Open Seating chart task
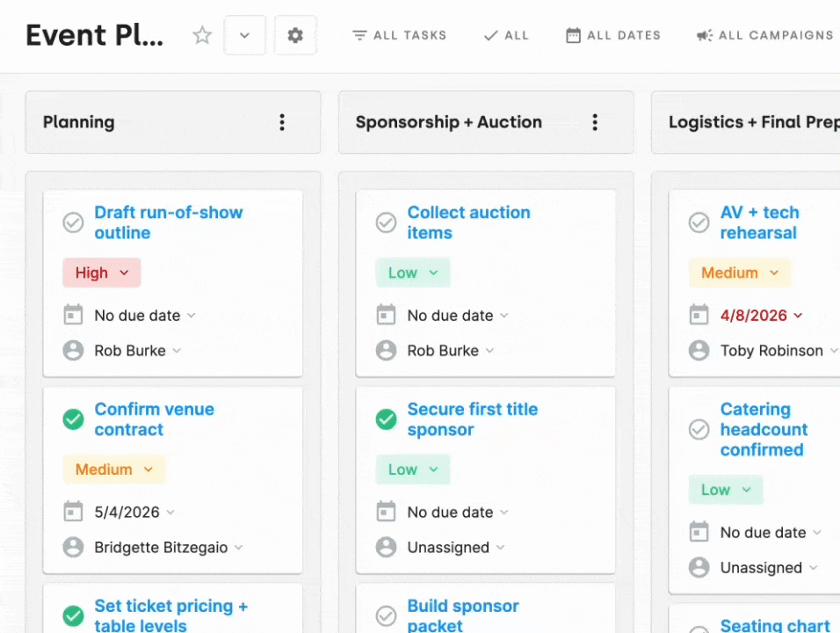Viewport: 840px width, 633px height. pyautogui.click(x=775, y=625)
